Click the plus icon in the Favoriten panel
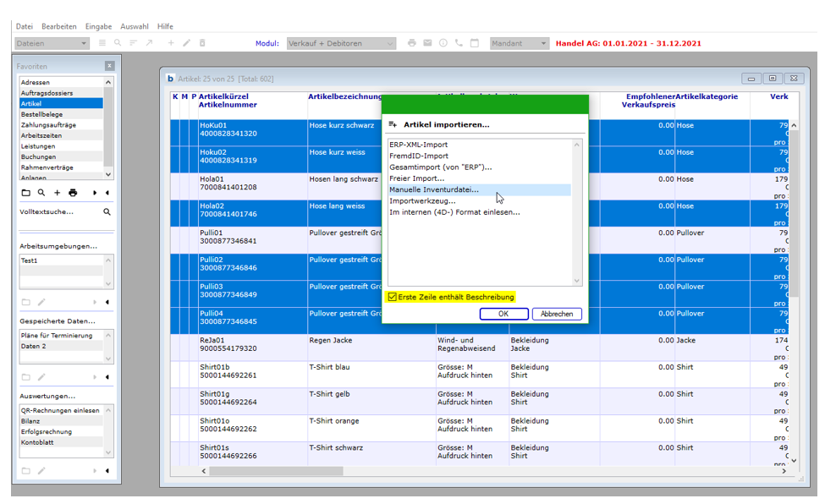Viewport: 825px width, 504px height. (58, 193)
